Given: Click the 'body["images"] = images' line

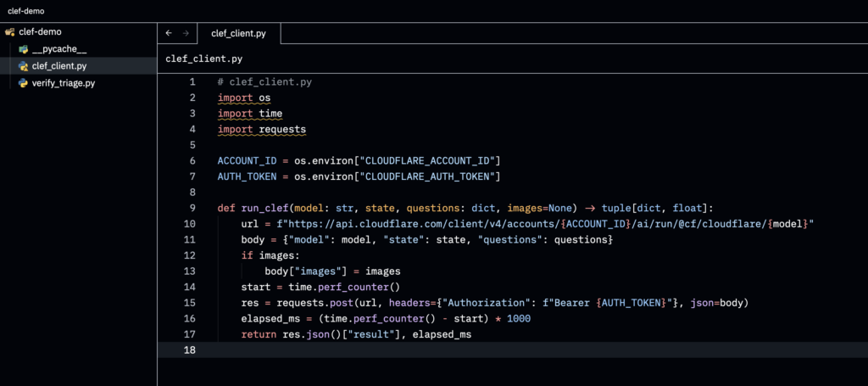Looking at the screenshot, I should click(x=332, y=271).
